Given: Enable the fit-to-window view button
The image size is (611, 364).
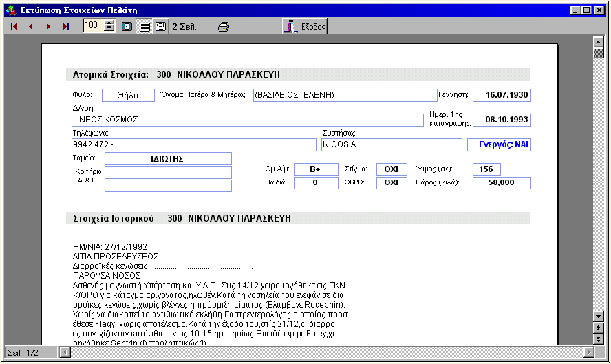Looking at the screenshot, I should pyautogui.click(x=160, y=27).
